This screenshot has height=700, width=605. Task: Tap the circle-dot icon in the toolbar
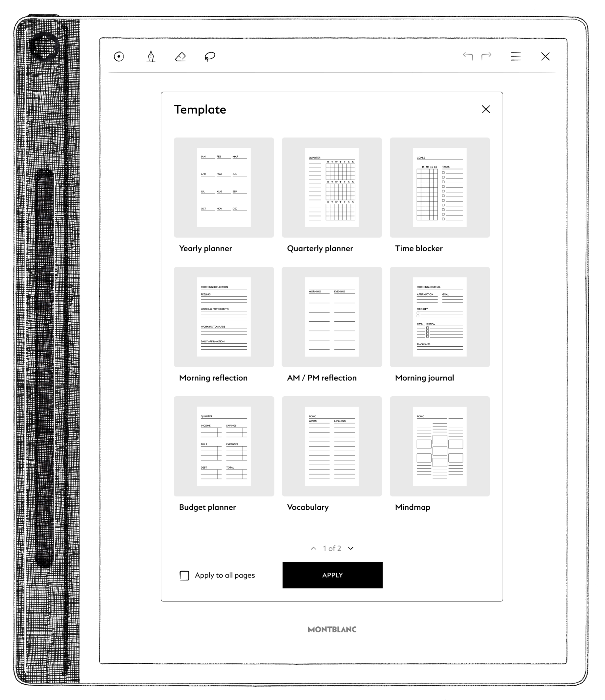tap(119, 56)
